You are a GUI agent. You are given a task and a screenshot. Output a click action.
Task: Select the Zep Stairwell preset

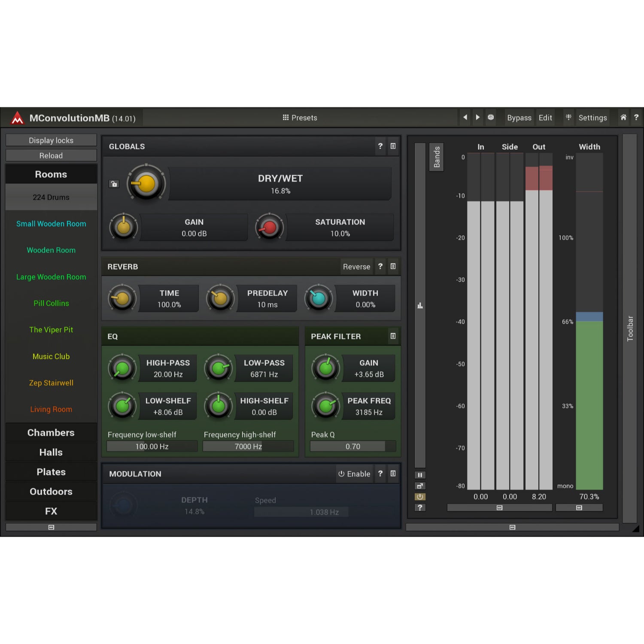pyautogui.click(x=51, y=383)
